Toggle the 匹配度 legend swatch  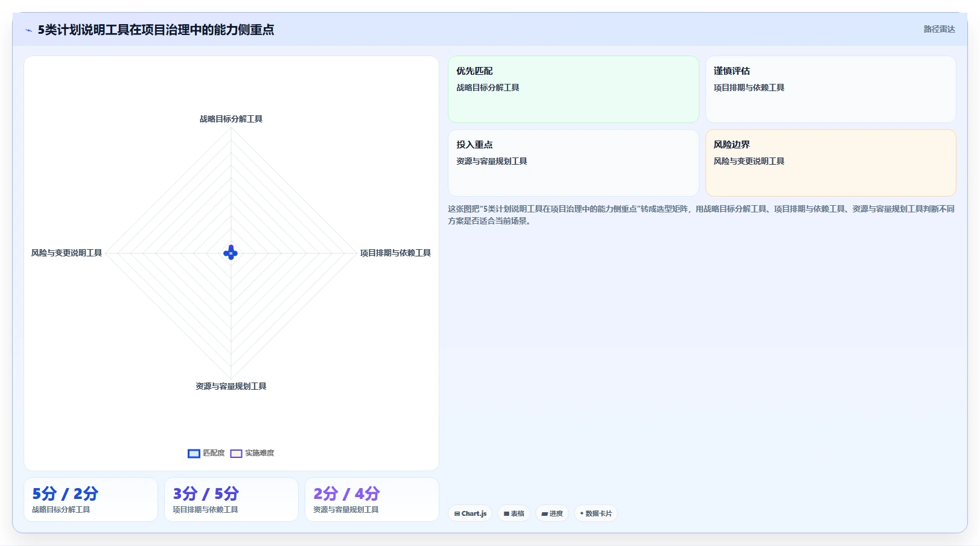click(x=194, y=454)
